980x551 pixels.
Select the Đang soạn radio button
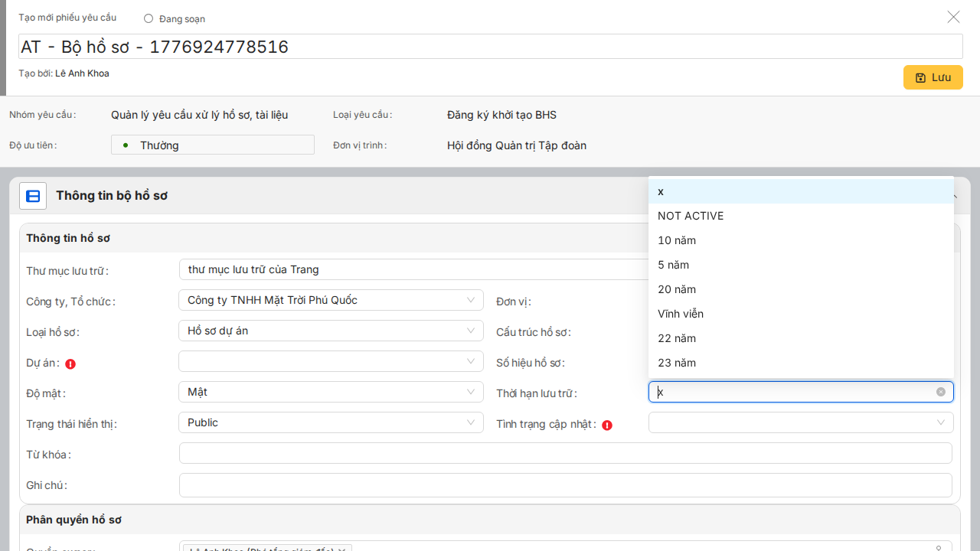[149, 18]
